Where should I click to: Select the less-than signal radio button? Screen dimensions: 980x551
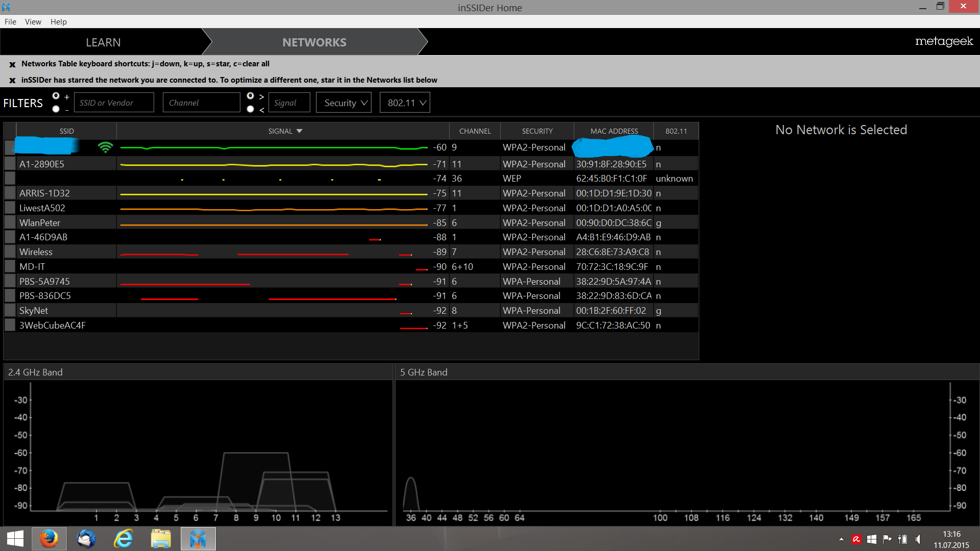click(x=251, y=109)
